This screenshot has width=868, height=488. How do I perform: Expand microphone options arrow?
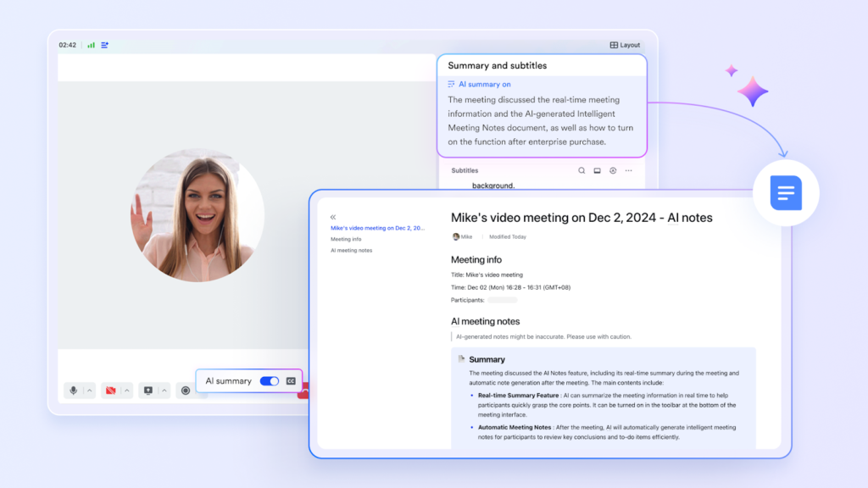point(90,391)
